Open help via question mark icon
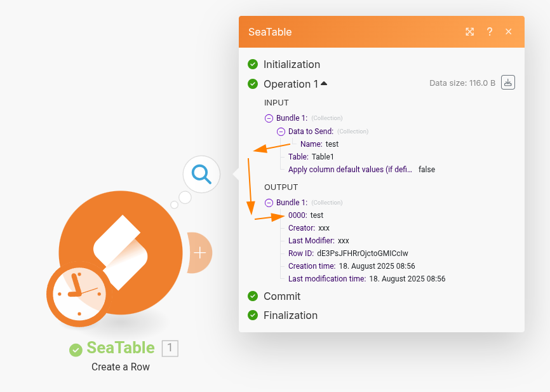550x392 pixels. point(490,32)
